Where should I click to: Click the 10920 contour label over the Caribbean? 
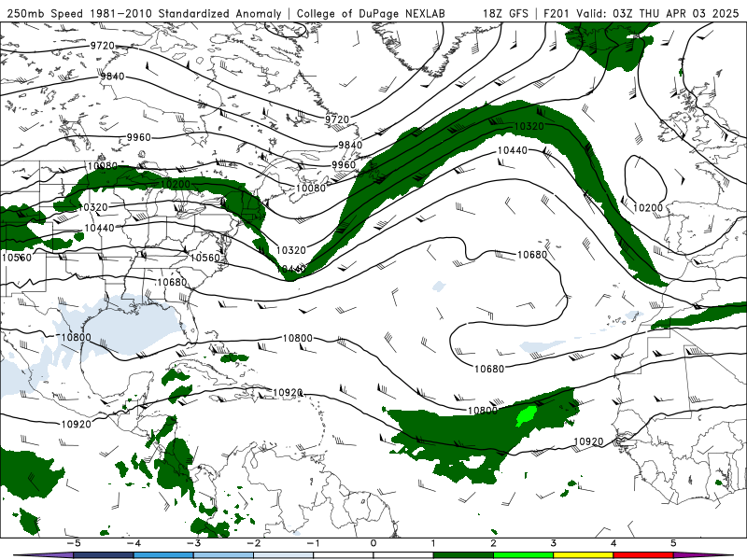point(288,392)
